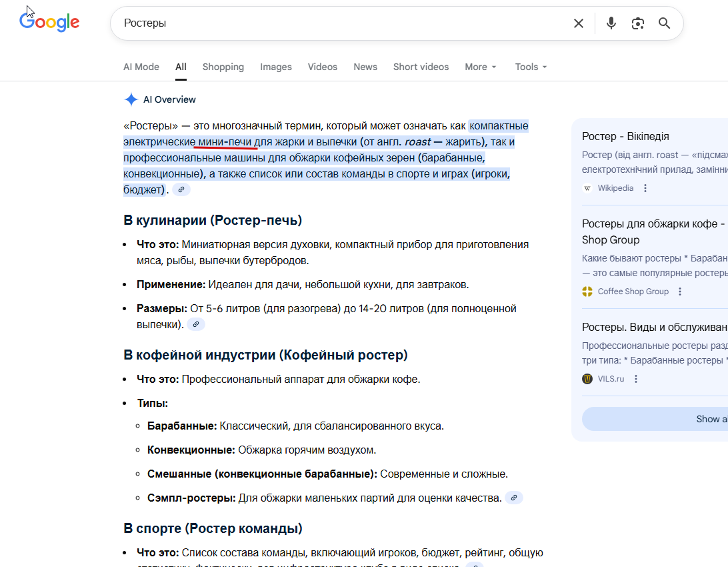Screen dimensions: 728x567
Task: Click the Coffee Shop Group source name
Action: click(633, 292)
